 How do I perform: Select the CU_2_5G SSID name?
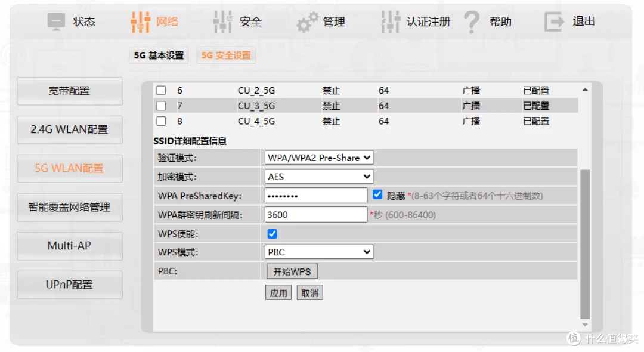click(x=256, y=90)
